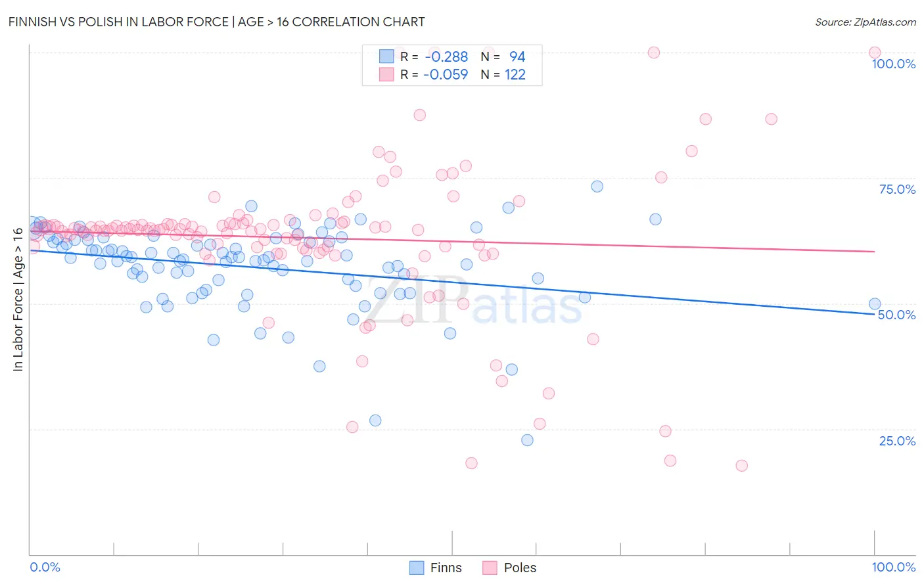Toggle the Finns series legend label
This screenshot has height=586, width=924.
click(446, 568)
